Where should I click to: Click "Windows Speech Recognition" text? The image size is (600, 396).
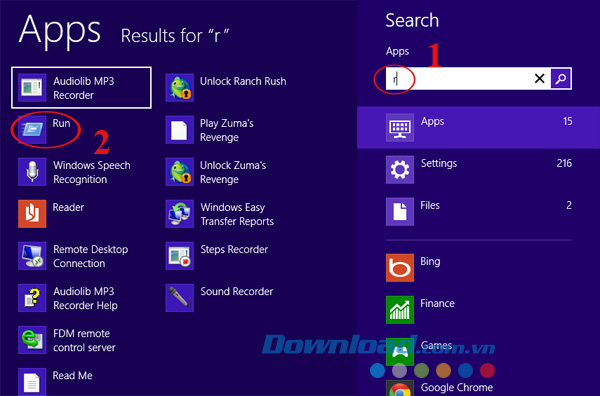point(92,173)
